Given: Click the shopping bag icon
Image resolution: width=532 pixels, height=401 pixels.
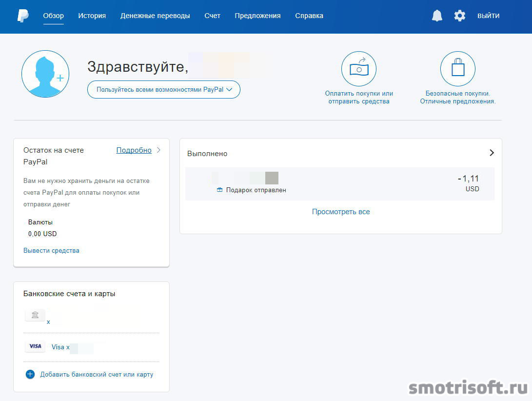Looking at the screenshot, I should (458, 69).
